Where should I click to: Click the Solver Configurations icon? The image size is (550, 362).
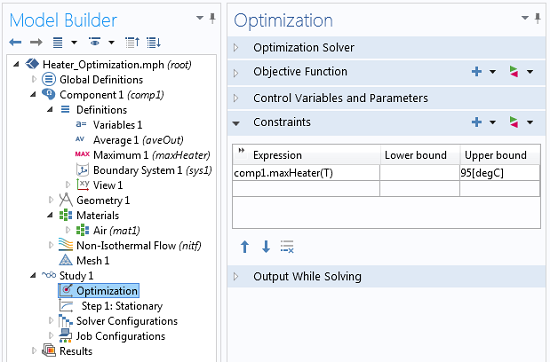66,321
